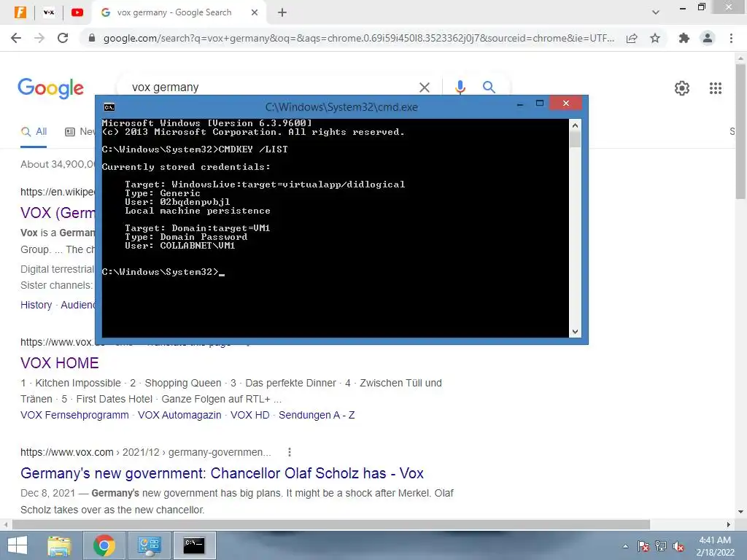Open the VOX Fernsehprogramm sitelink
747x560 pixels.
click(x=75, y=415)
